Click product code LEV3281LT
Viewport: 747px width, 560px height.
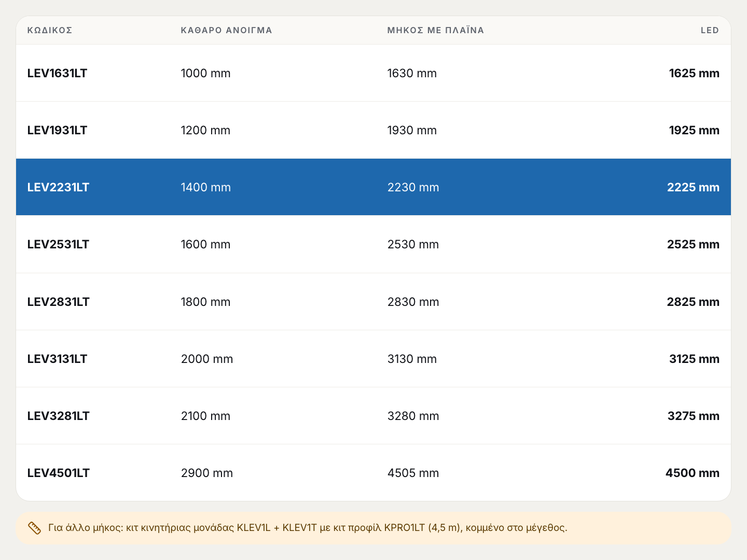tap(59, 416)
